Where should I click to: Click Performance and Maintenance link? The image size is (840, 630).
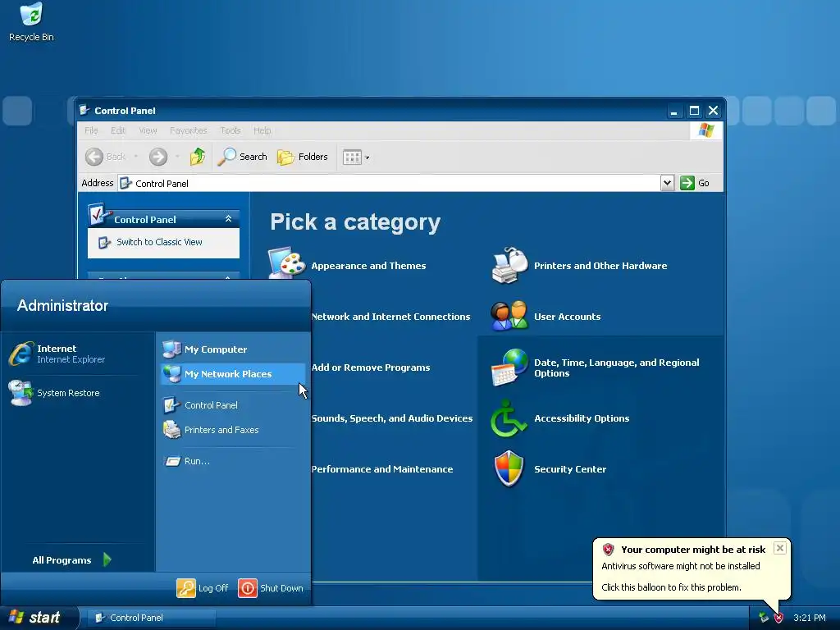pos(382,469)
